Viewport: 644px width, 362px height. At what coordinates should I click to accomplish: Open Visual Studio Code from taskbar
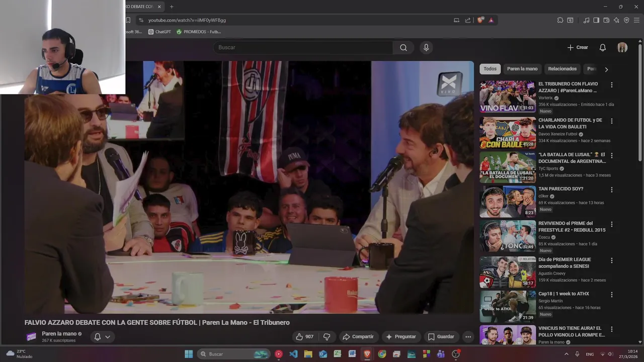click(293, 354)
